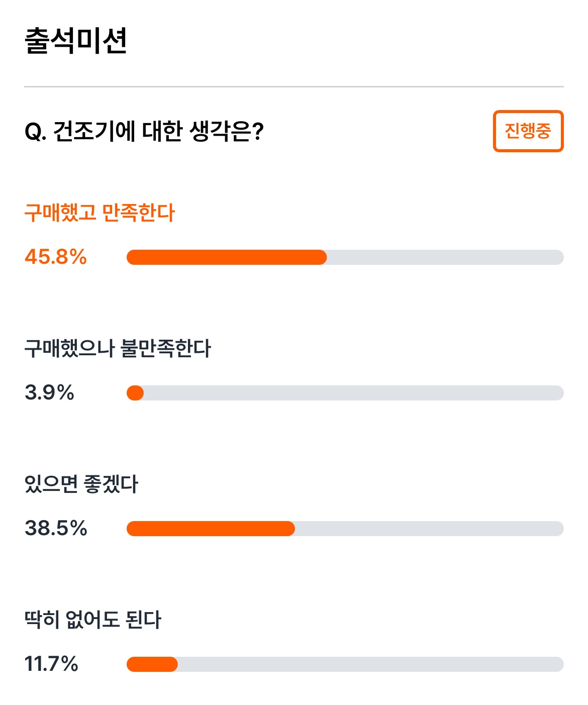588x705 pixels.
Task: Click the gray unfilled part of 38.5% bar
Action: coord(429,529)
